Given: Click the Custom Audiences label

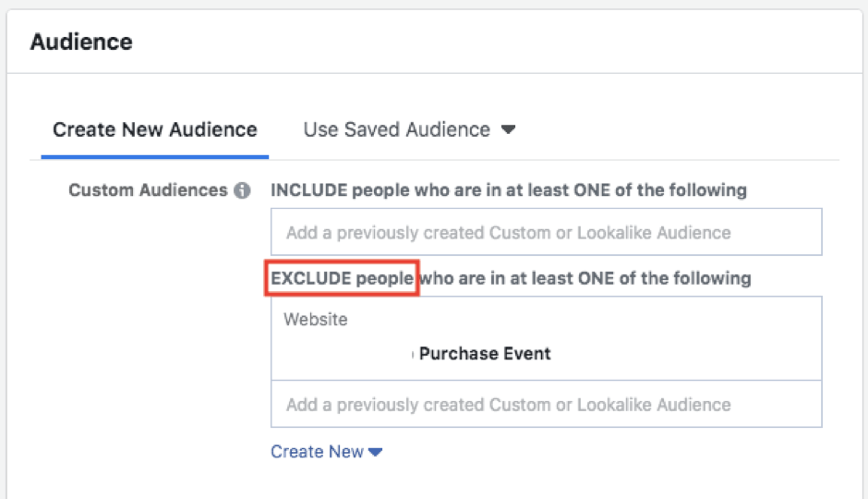Looking at the screenshot, I should [x=148, y=190].
